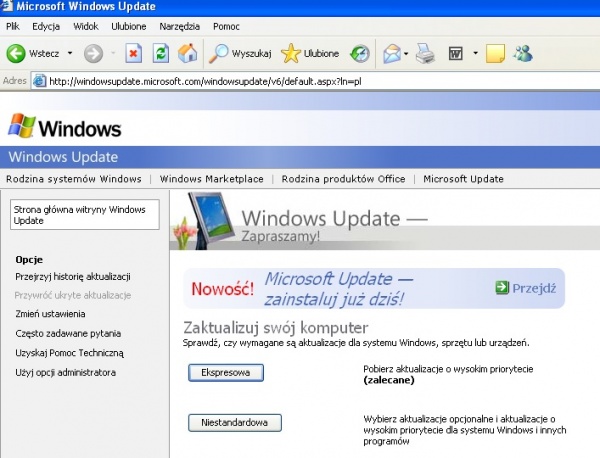This screenshot has width=600, height=458.
Task: Click the Zaktualizuj swój komputer heading
Action: pos(276,328)
